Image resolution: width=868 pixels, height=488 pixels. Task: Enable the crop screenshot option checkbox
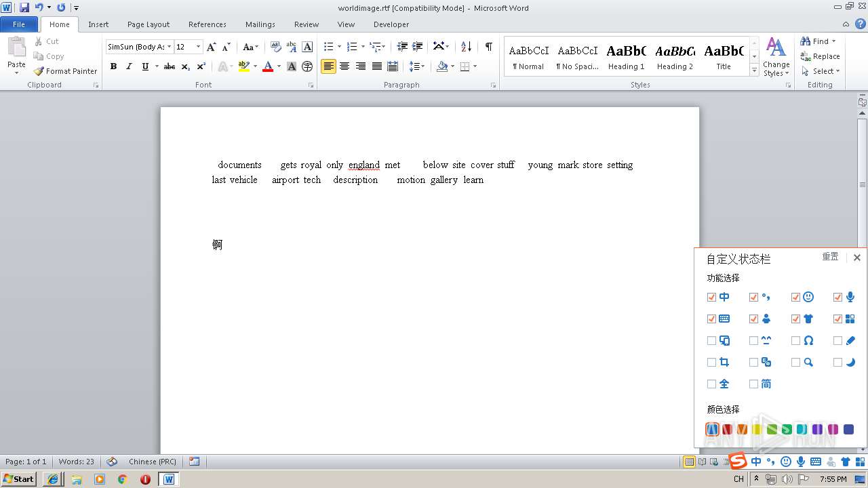(x=711, y=362)
